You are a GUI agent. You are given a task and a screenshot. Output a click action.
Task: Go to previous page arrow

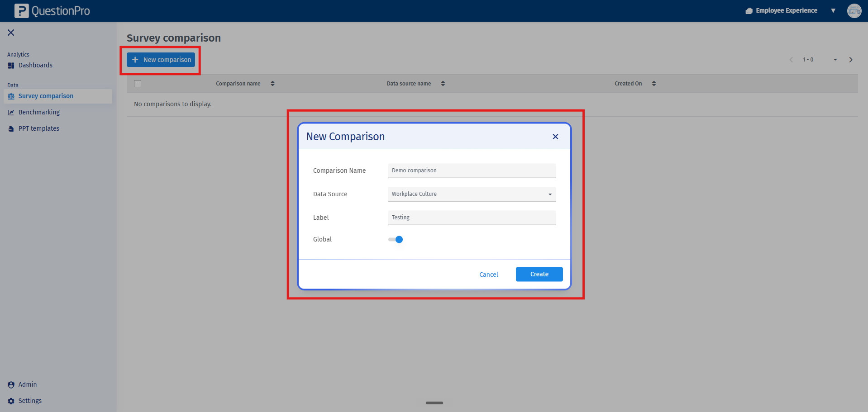pos(791,60)
